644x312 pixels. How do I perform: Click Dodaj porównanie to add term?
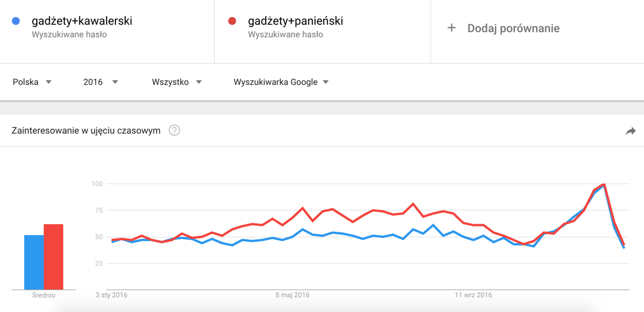point(513,28)
